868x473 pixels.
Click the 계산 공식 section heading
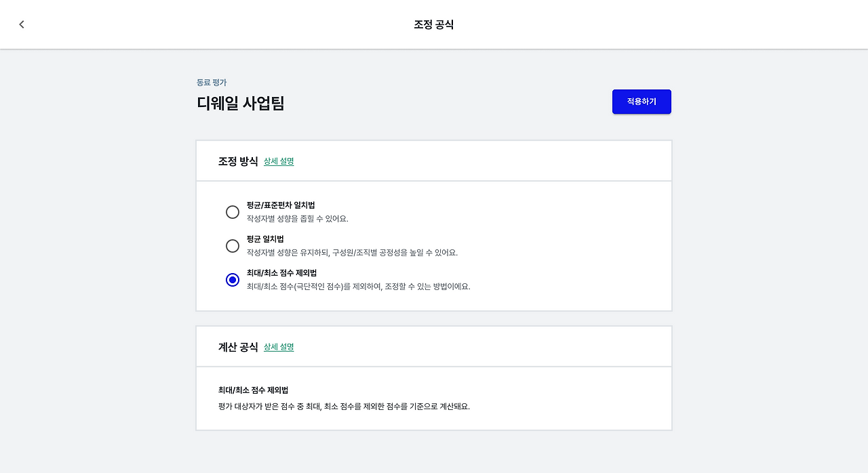tap(238, 347)
